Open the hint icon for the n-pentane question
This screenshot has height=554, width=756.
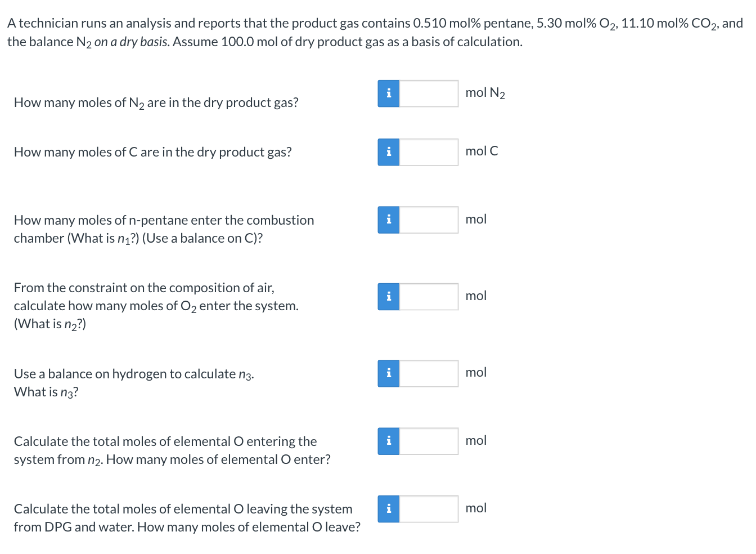tap(388, 220)
